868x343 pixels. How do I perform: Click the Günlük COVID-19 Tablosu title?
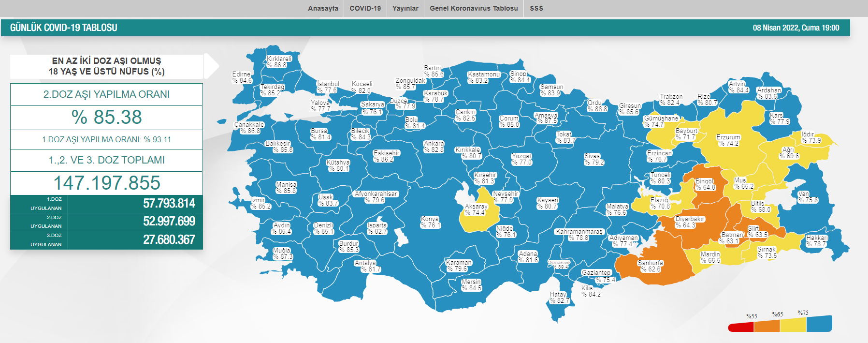click(x=64, y=28)
